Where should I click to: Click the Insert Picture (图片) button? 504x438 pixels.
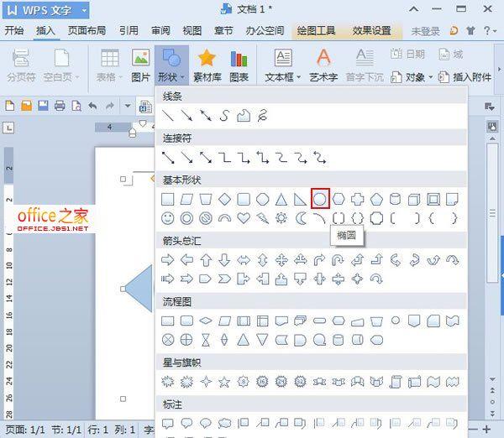[x=141, y=65]
